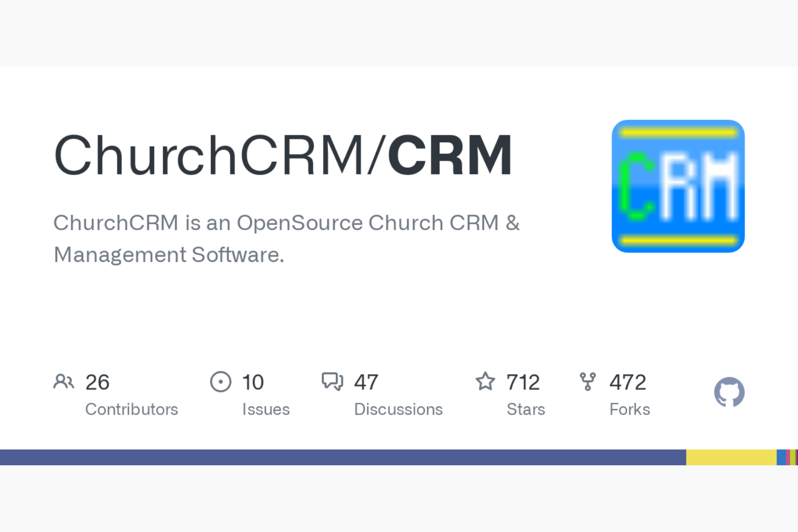Click the '26' contributors count
The image size is (798, 532).
(x=98, y=382)
